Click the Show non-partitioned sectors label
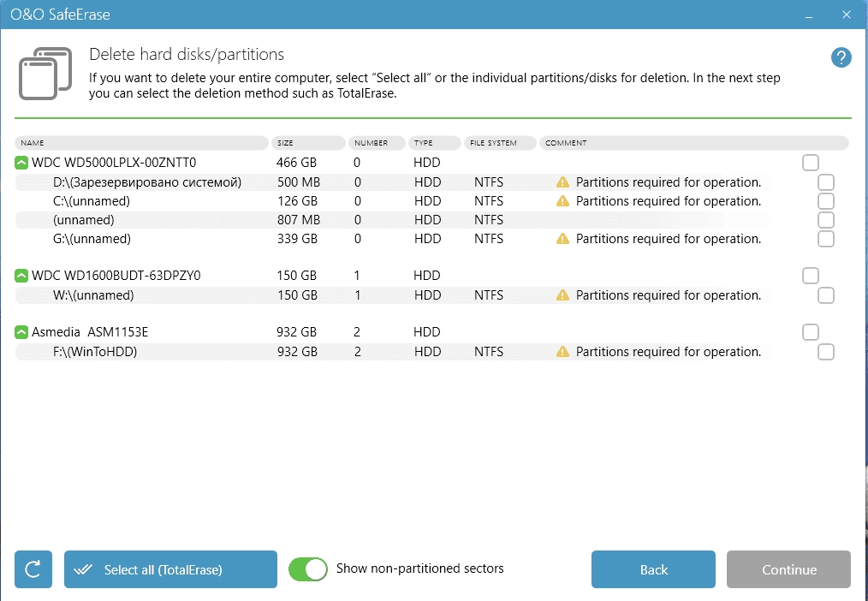 pos(420,568)
